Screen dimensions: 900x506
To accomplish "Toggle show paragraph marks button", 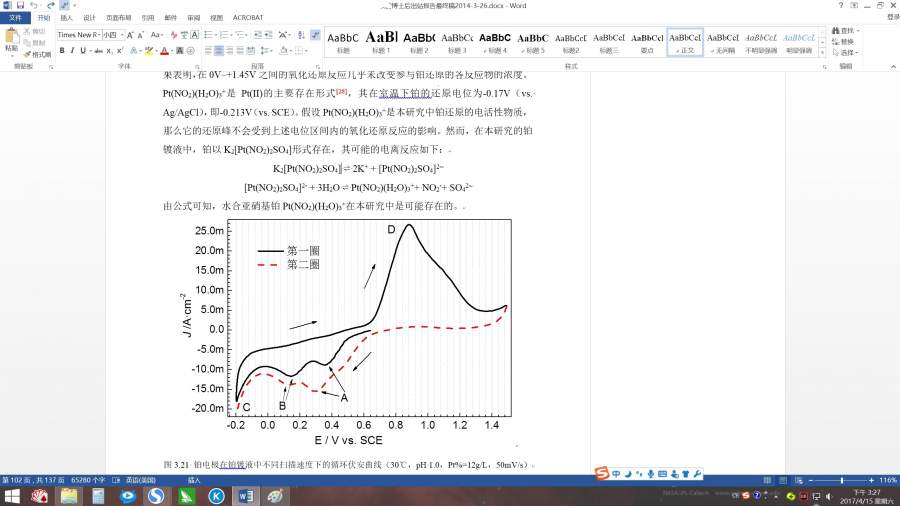I will 315,35.
